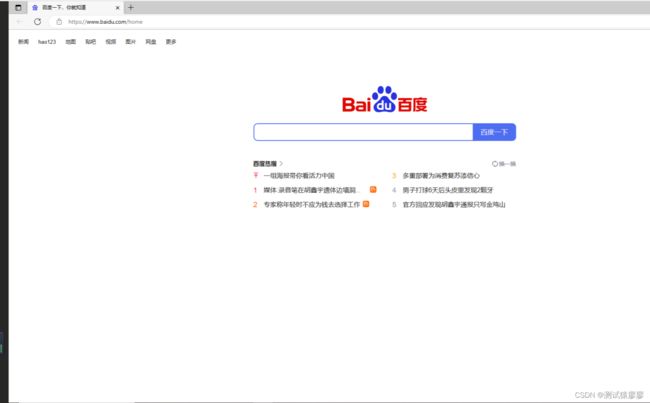The height and width of the screenshot is (403, 650).
Task: Click the new tab plus button
Action: point(131,7)
